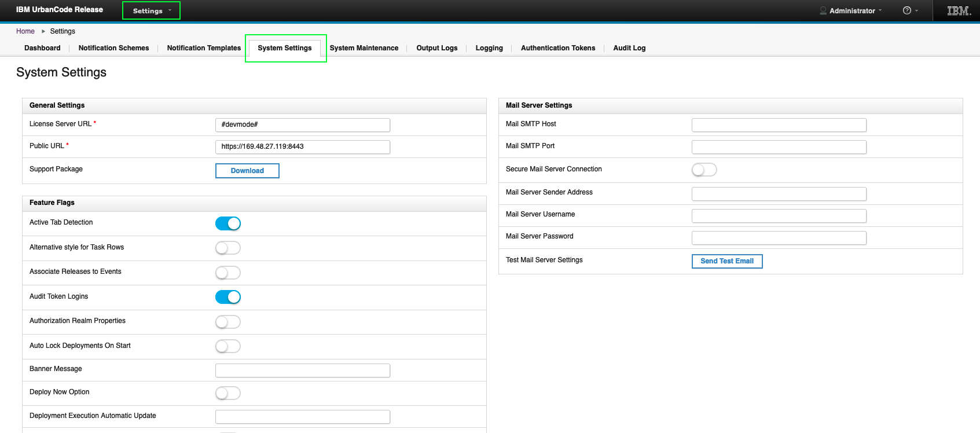
Task: Enable Alternative style for Task Rows
Action: point(228,248)
